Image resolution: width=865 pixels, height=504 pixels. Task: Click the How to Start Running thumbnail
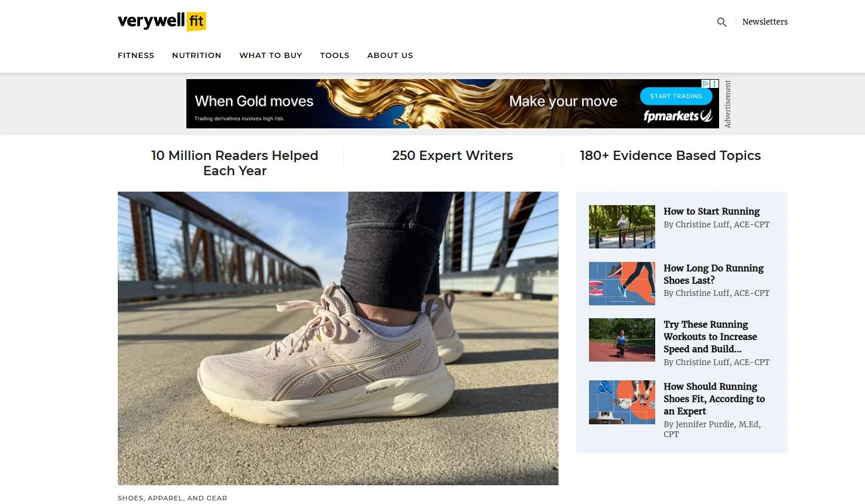(622, 227)
